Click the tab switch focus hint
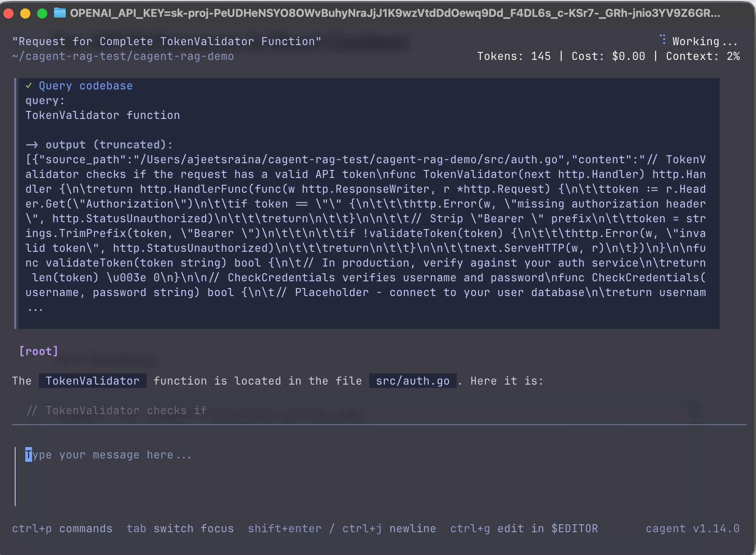This screenshot has width=756, height=555. point(180,528)
